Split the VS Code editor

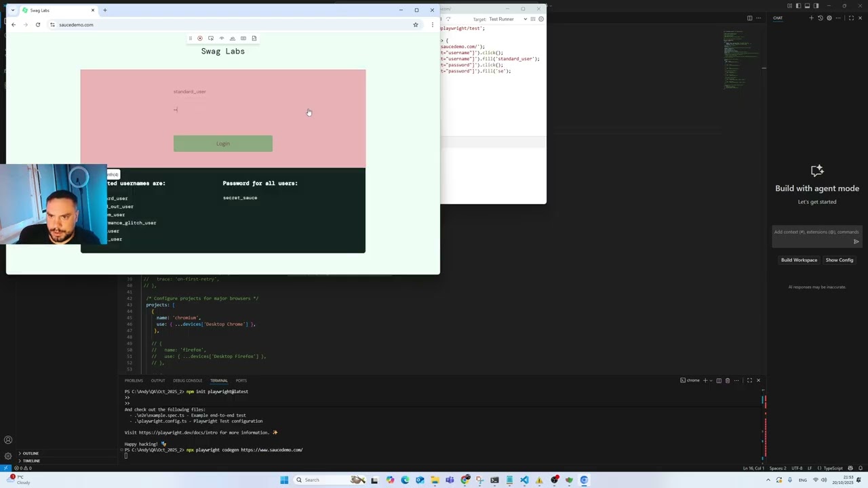tap(749, 18)
